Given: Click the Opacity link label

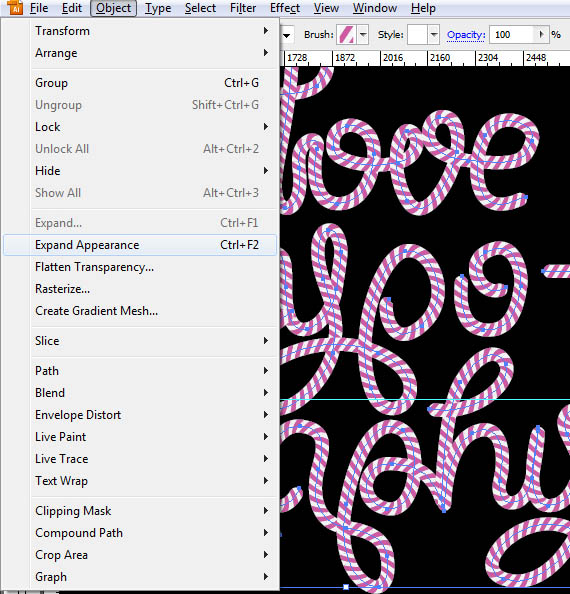Looking at the screenshot, I should pyautogui.click(x=466, y=35).
